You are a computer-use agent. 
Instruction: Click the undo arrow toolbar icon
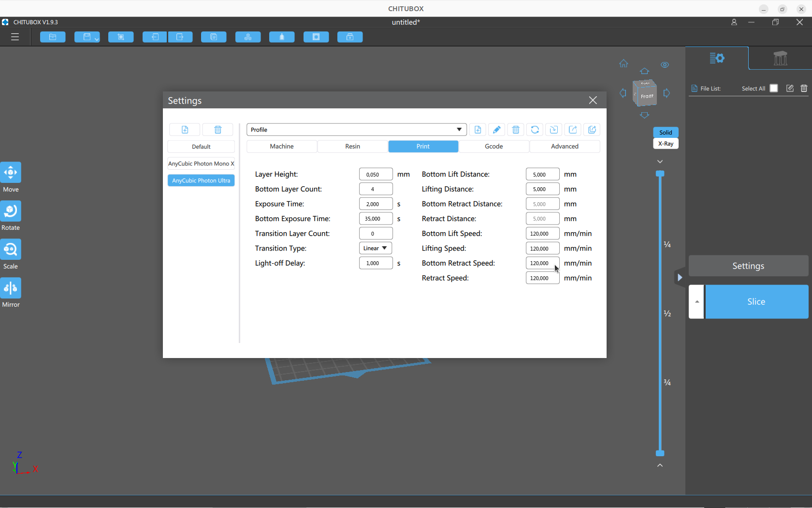155,37
